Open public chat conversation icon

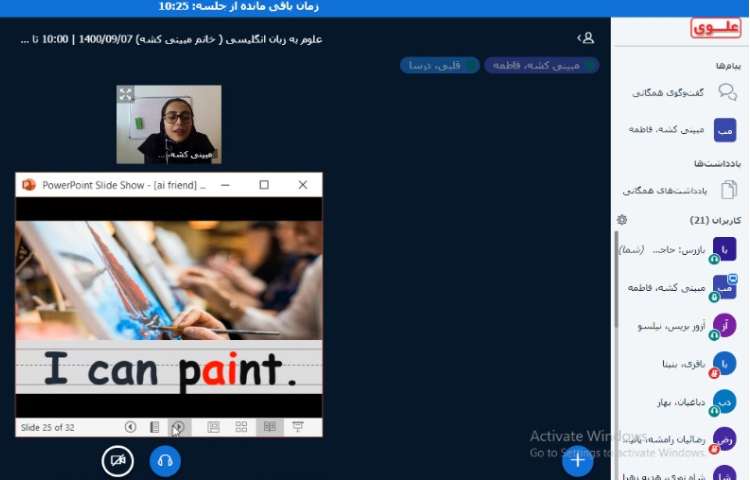(727, 92)
